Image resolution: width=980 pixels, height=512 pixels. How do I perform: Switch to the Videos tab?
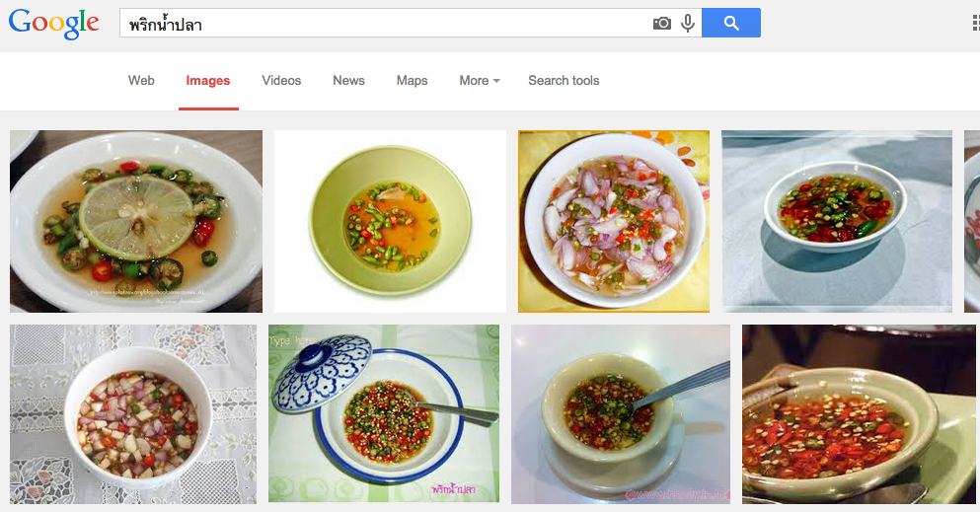pyautogui.click(x=281, y=81)
